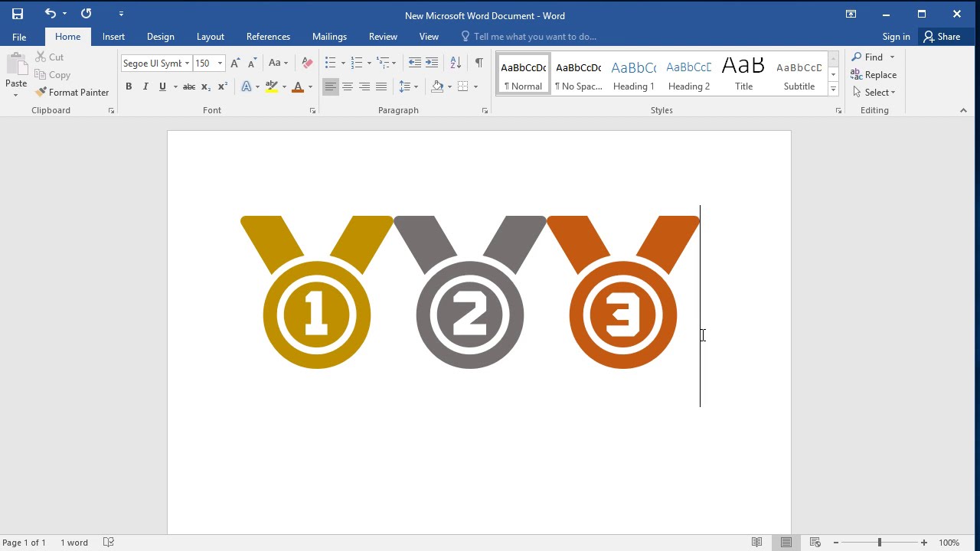Toggle underline formatting
The width and height of the screenshot is (980, 551).
[x=162, y=87]
